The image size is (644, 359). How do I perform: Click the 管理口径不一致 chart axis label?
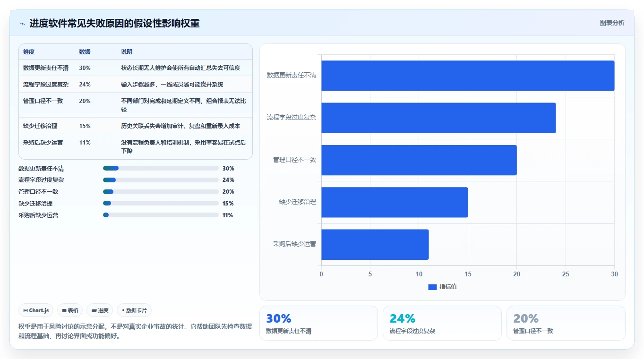(294, 160)
